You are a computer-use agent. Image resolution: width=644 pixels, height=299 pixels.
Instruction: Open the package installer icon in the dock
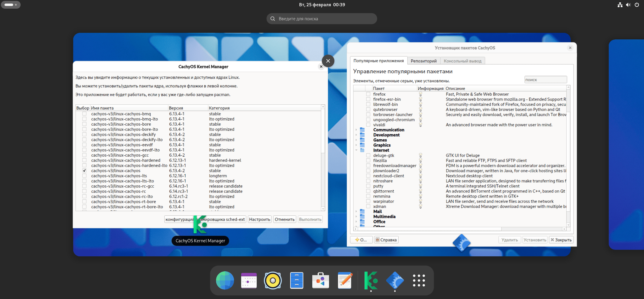[x=395, y=280]
